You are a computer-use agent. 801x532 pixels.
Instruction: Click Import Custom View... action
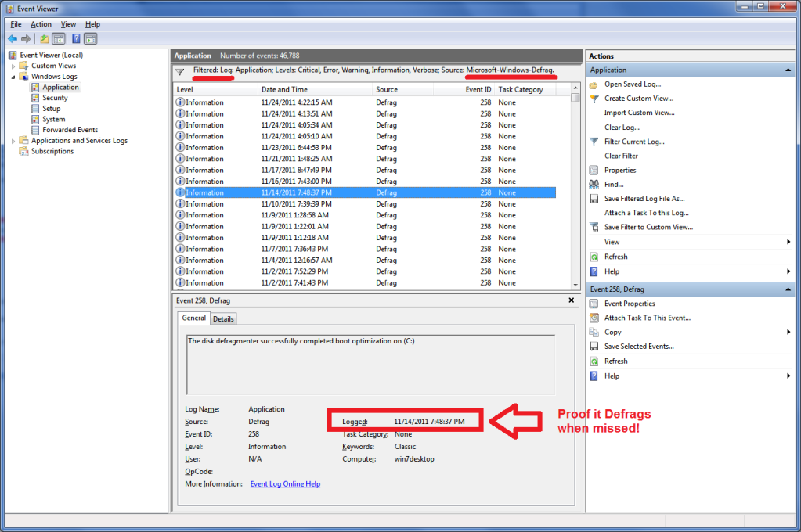(639, 113)
